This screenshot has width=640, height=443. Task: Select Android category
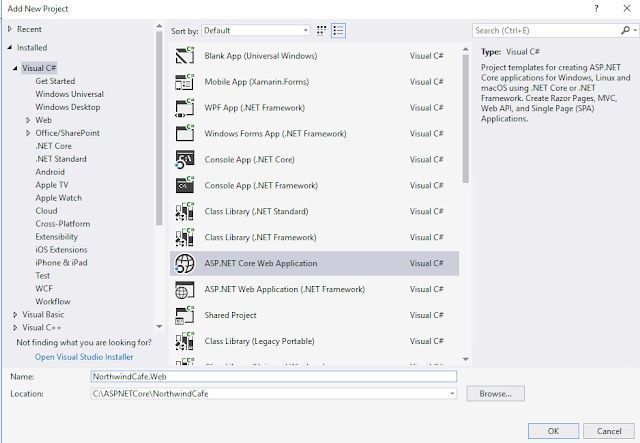[50, 172]
